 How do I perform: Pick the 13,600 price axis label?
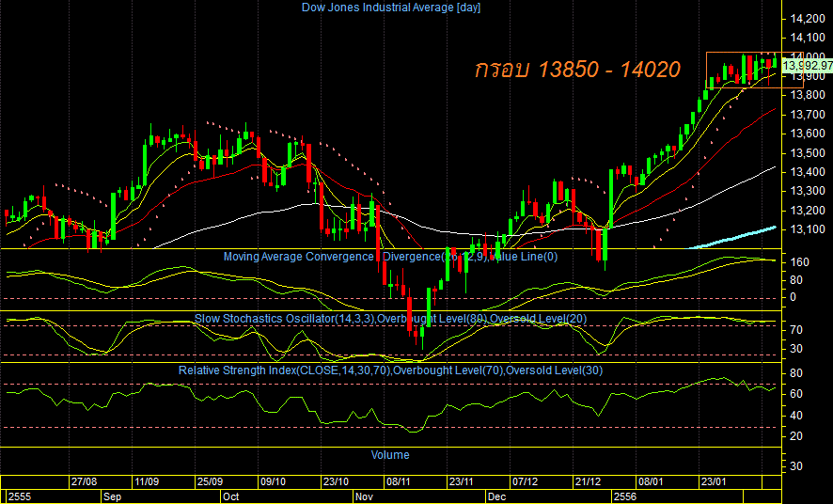point(808,134)
